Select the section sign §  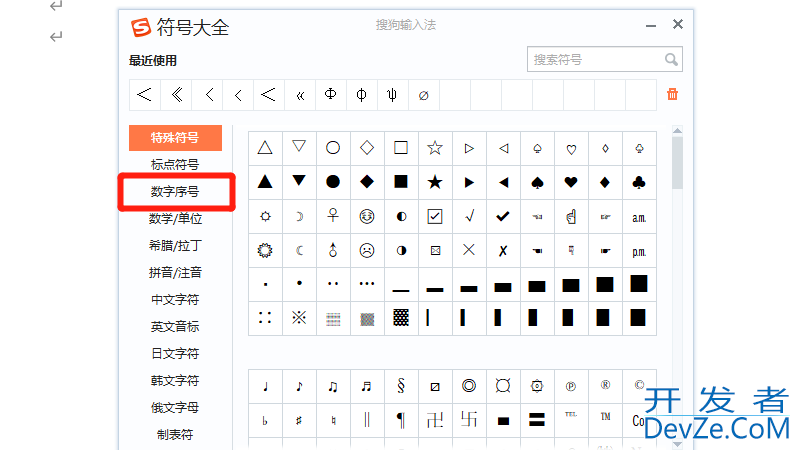[x=401, y=386]
